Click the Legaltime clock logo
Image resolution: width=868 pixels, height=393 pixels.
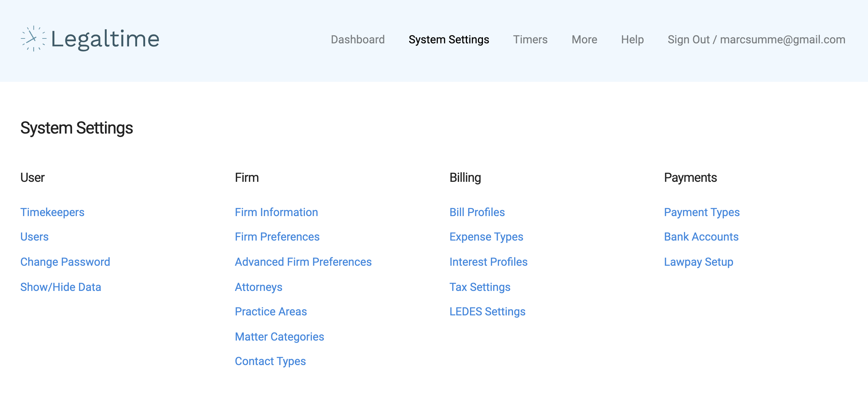click(x=34, y=39)
